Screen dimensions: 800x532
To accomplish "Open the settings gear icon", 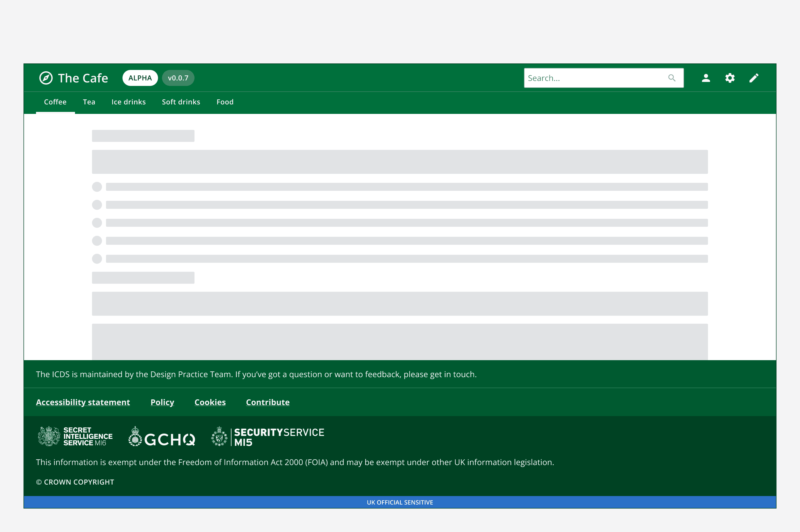I will [x=730, y=78].
